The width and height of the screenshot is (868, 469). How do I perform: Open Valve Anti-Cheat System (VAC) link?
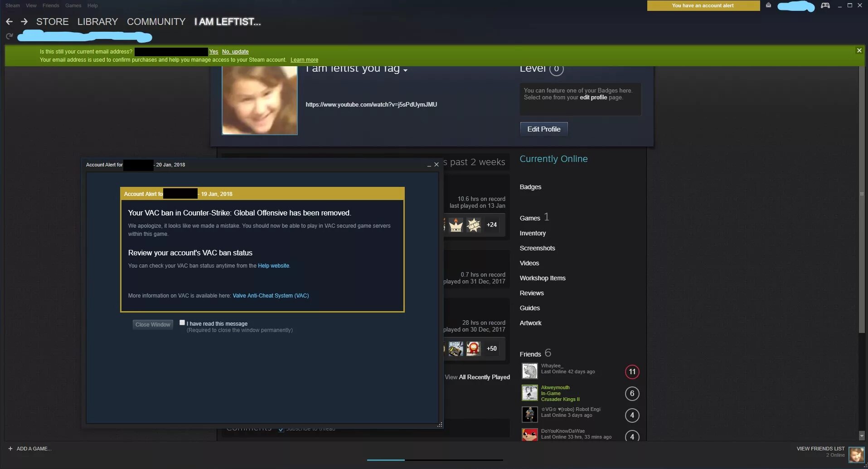(271, 296)
